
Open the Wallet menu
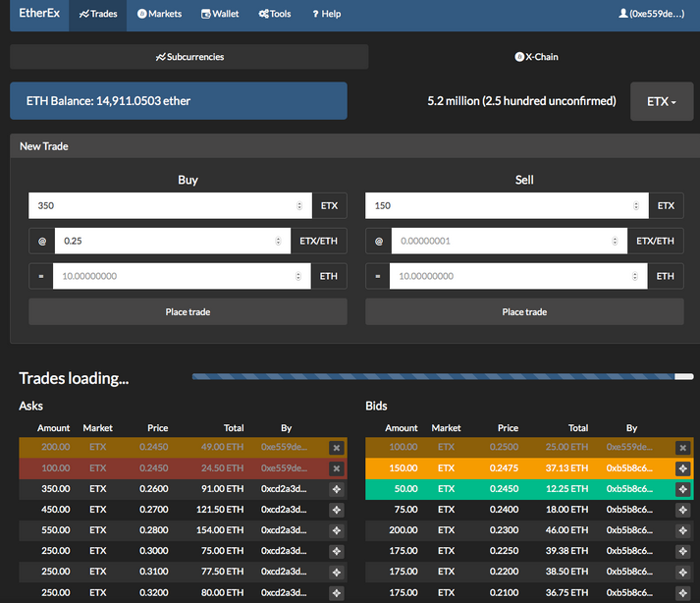point(220,14)
